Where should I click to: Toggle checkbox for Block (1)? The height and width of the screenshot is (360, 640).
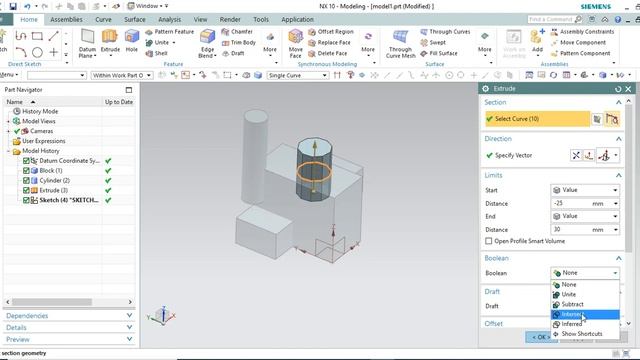coord(26,171)
